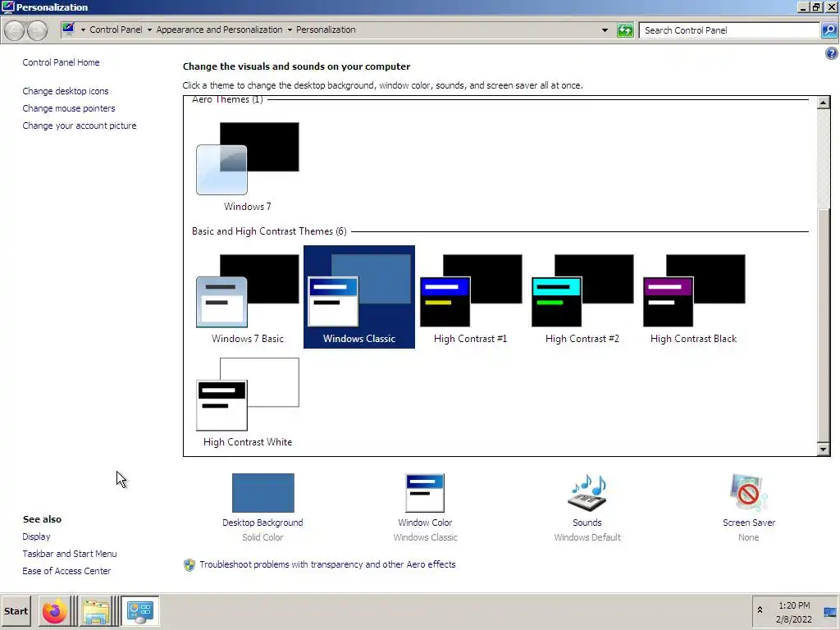Select the Windows 7 Aero theme

248,166
